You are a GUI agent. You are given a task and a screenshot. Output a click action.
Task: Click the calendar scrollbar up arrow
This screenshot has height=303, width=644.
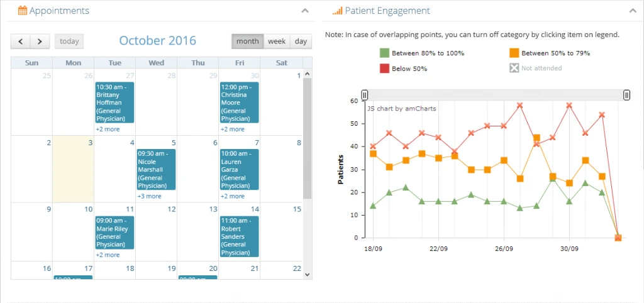pyautogui.click(x=307, y=74)
